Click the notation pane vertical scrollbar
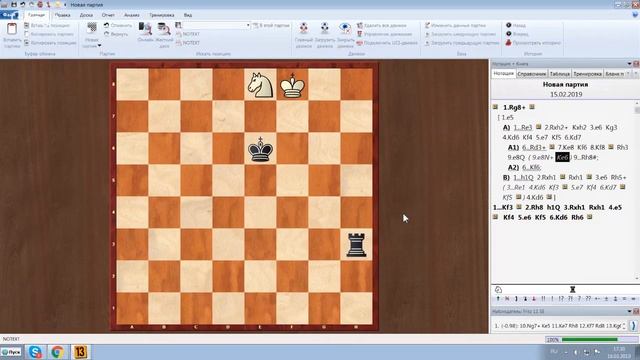 637,190
